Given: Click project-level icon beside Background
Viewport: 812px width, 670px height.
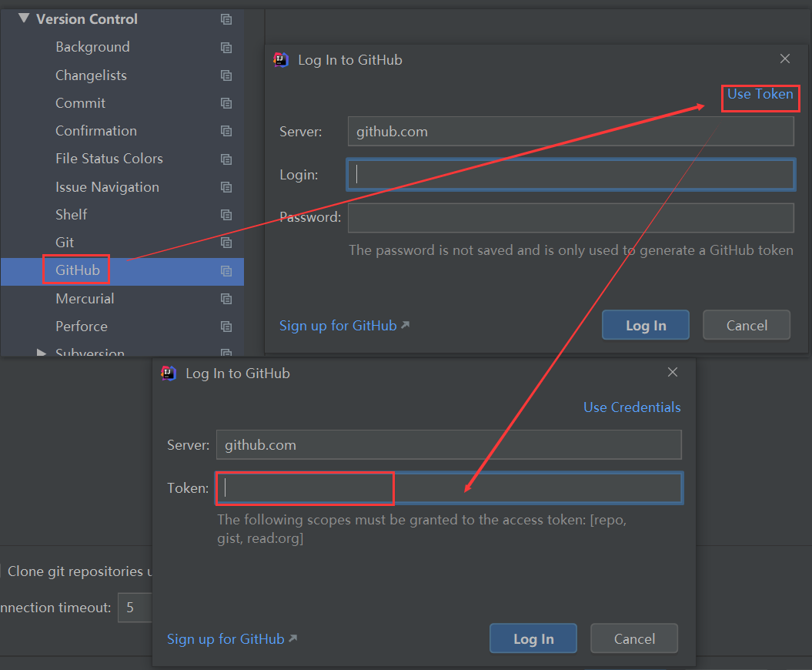Looking at the screenshot, I should (x=226, y=47).
